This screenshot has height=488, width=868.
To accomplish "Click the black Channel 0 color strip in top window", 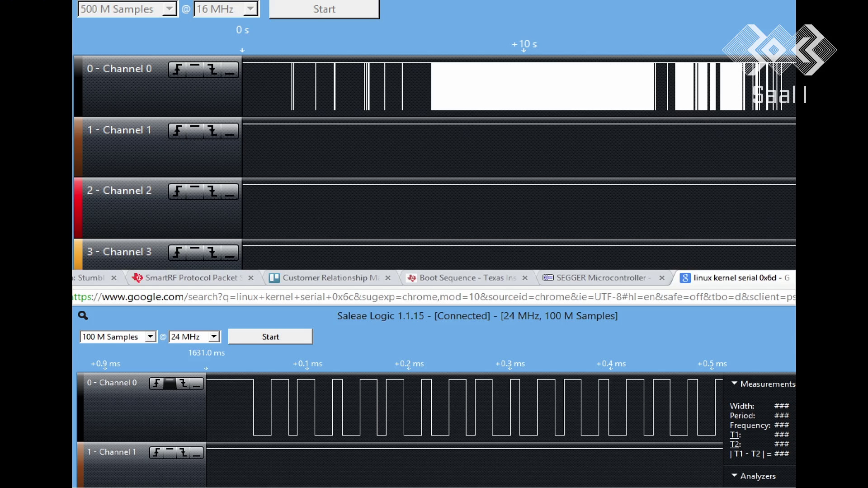I will pos(78,86).
